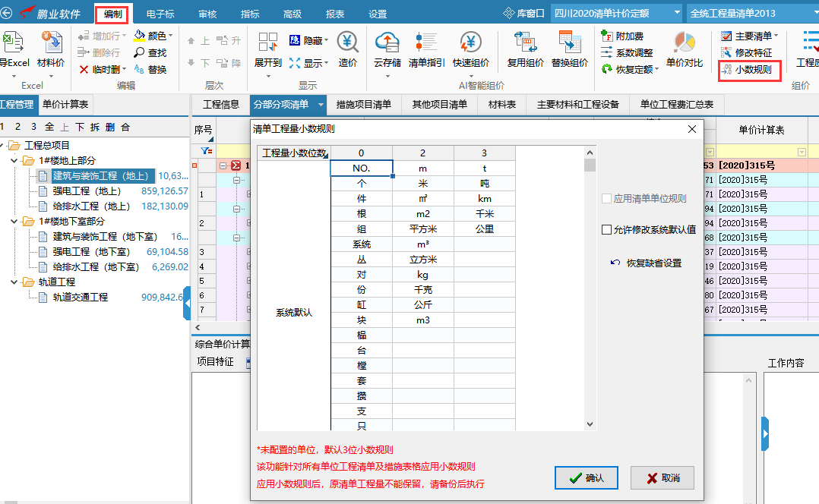This screenshot has width=819, height=504.
Task: Confirm dialog with 确认 button
Action: pyautogui.click(x=585, y=479)
